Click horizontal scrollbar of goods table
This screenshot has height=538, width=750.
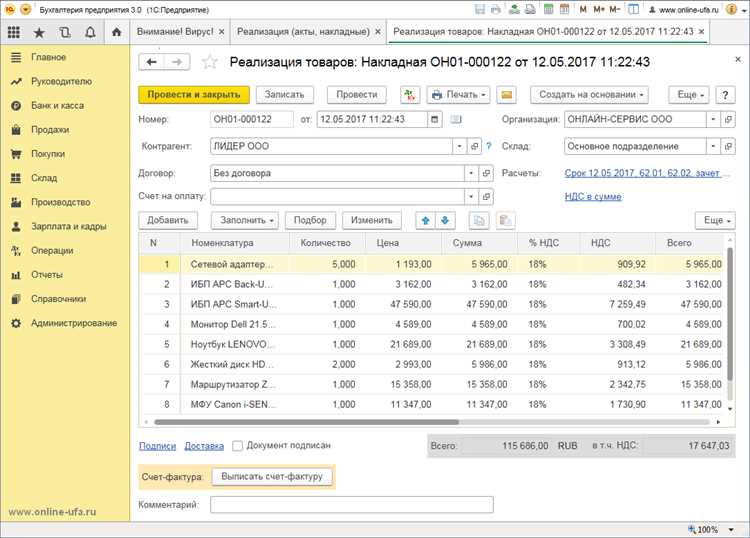[306, 422]
